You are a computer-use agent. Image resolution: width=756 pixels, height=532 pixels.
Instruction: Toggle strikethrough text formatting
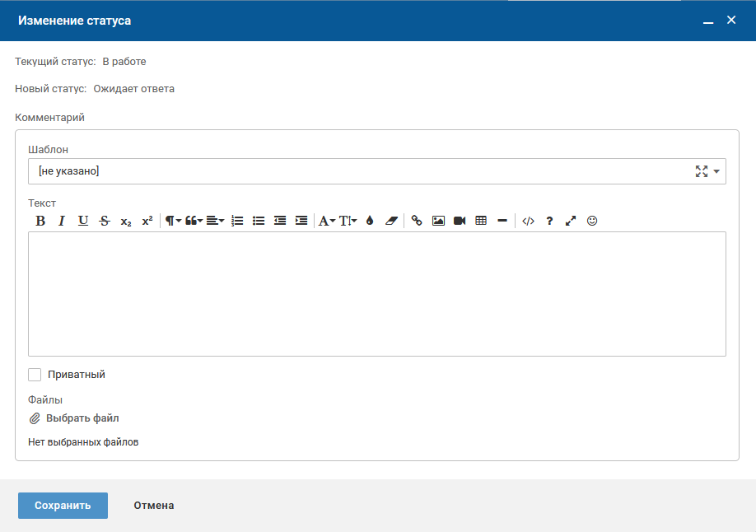tap(105, 221)
